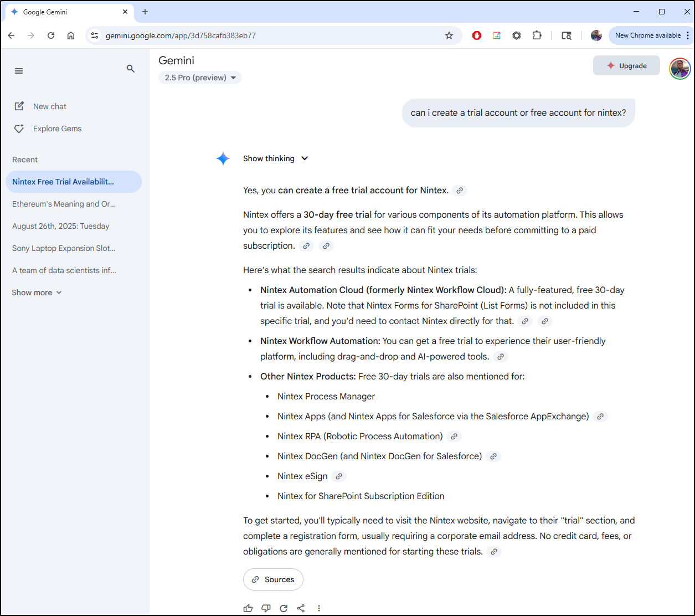Viewport: 695px width, 616px height.
Task: Open Explore Gems
Action: 48,129
